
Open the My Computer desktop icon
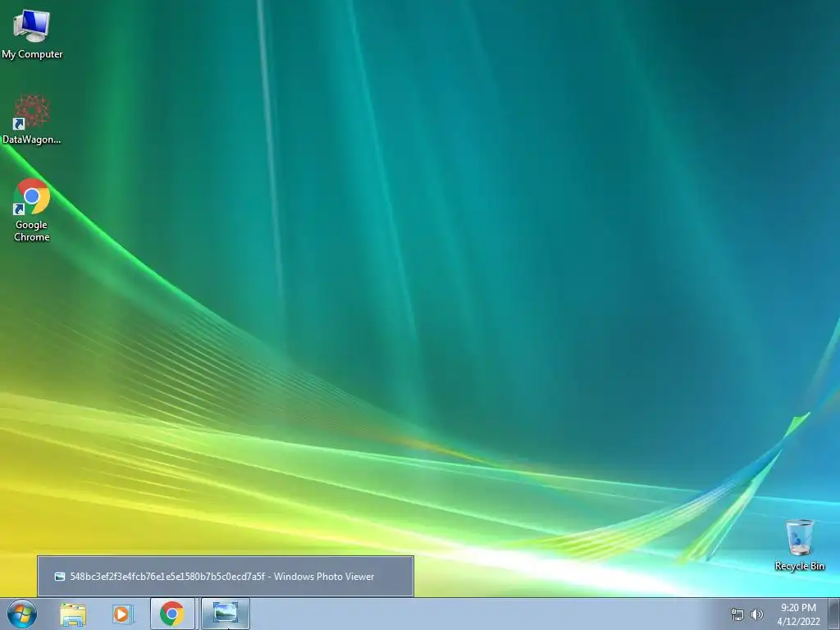pos(32,34)
